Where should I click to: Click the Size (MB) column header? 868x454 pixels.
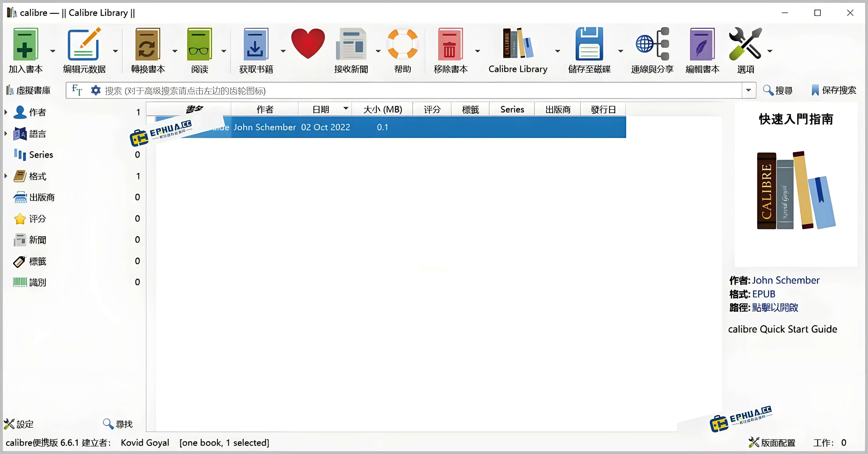coord(382,109)
